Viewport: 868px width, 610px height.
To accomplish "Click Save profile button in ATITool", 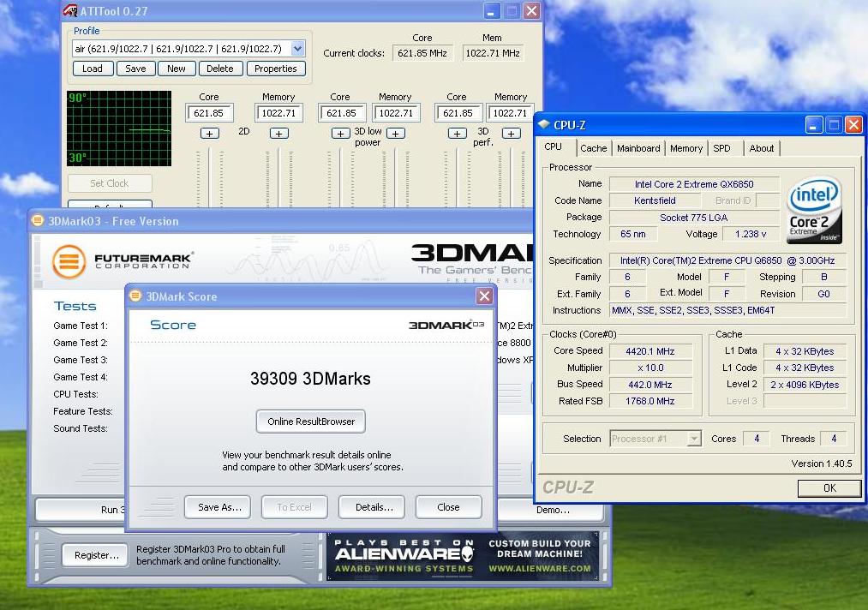I will point(135,69).
